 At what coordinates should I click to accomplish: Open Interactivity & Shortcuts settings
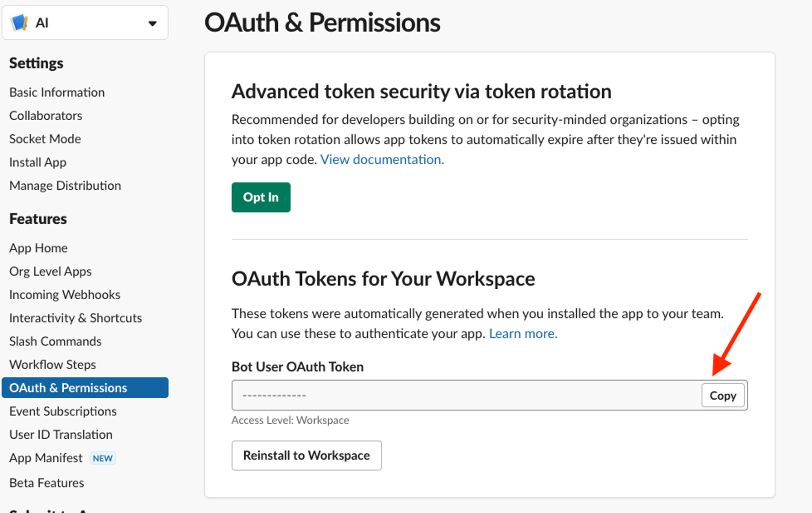75,318
